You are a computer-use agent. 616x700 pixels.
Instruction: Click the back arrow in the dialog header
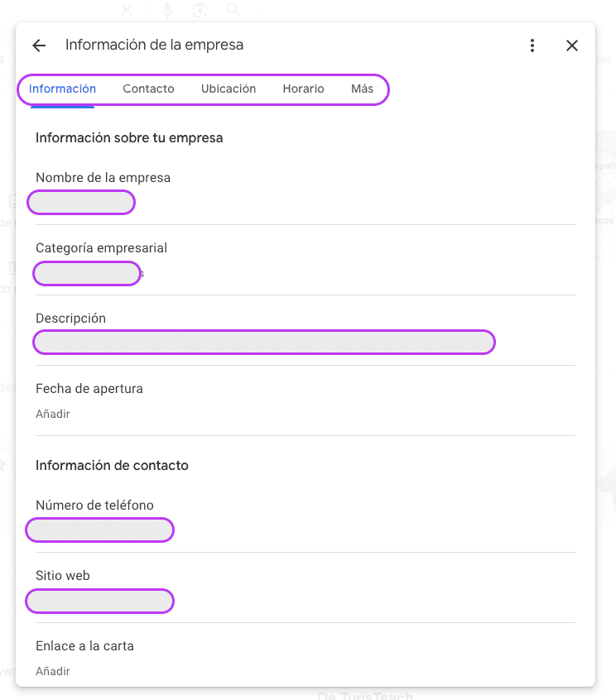[x=38, y=46]
